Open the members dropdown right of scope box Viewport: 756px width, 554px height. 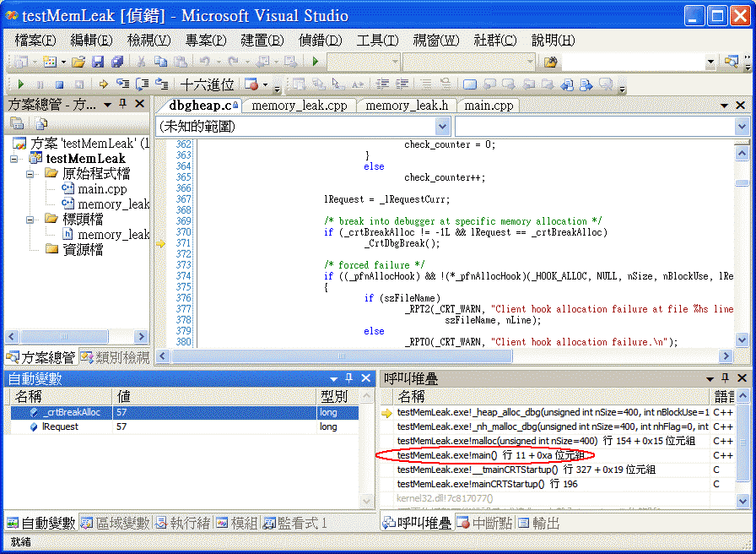coord(742,127)
